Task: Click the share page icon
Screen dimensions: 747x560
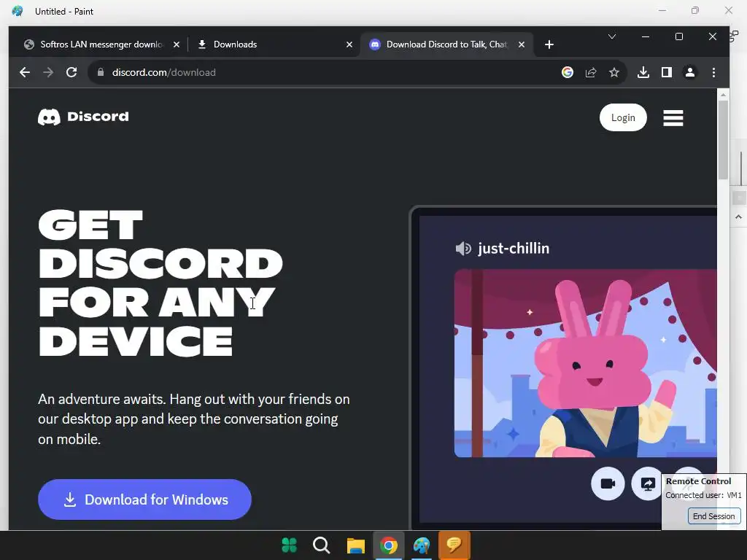Action: pyautogui.click(x=591, y=72)
